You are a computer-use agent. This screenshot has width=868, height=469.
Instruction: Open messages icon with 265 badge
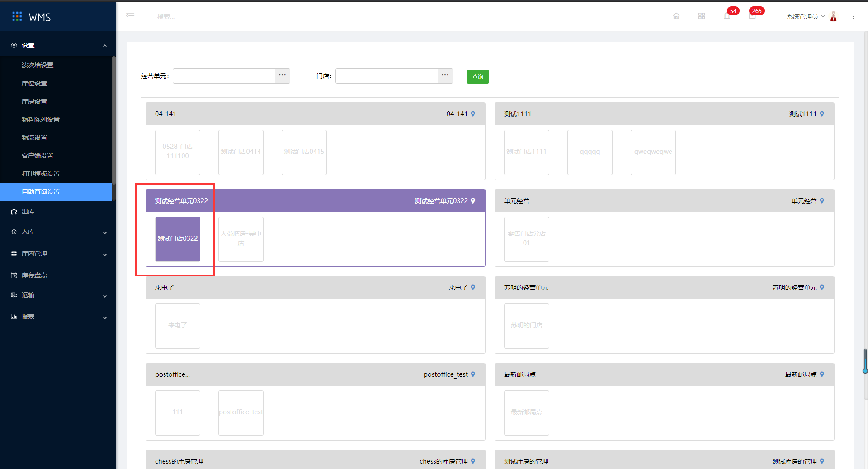[x=752, y=16]
